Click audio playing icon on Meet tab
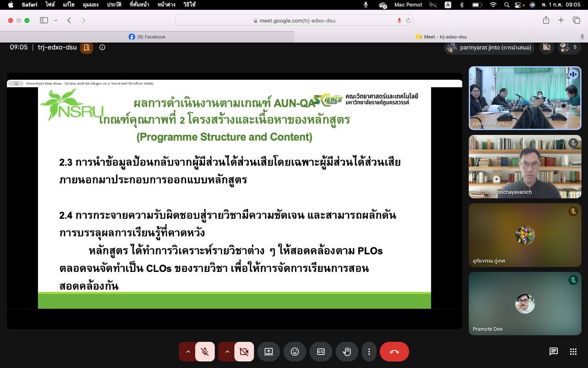 pyautogui.click(x=582, y=37)
